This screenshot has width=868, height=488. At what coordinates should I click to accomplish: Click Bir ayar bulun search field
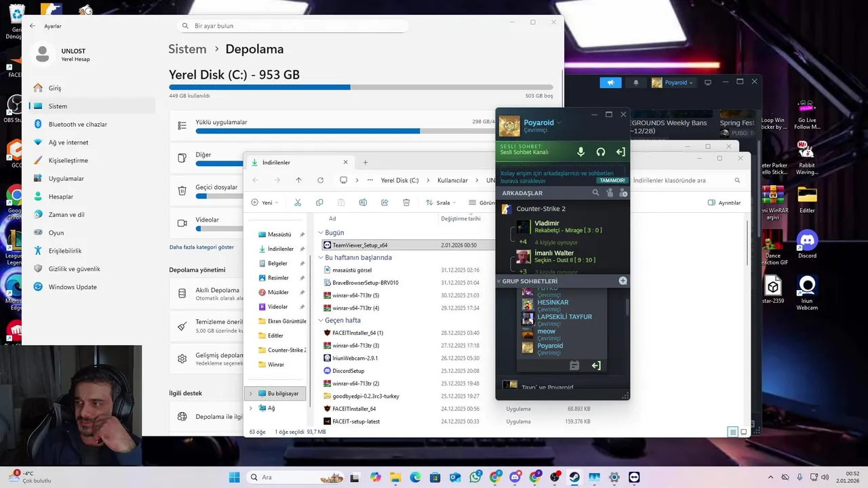(x=293, y=26)
